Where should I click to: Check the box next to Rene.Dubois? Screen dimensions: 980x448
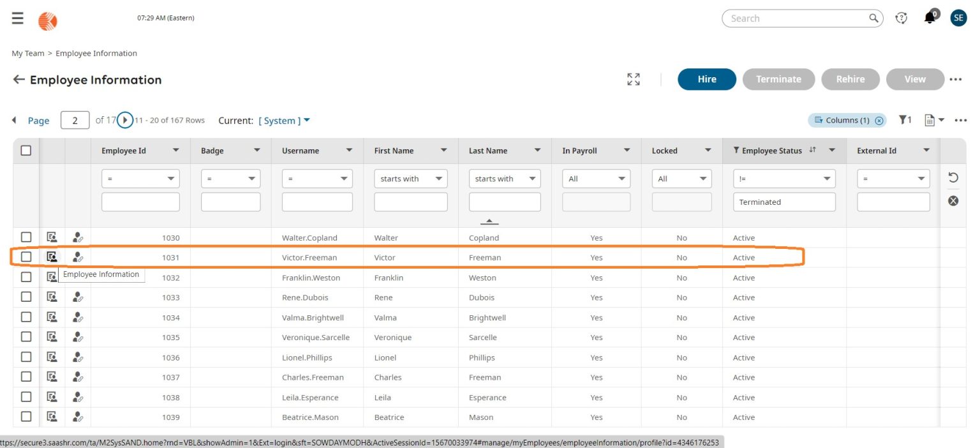(26, 297)
